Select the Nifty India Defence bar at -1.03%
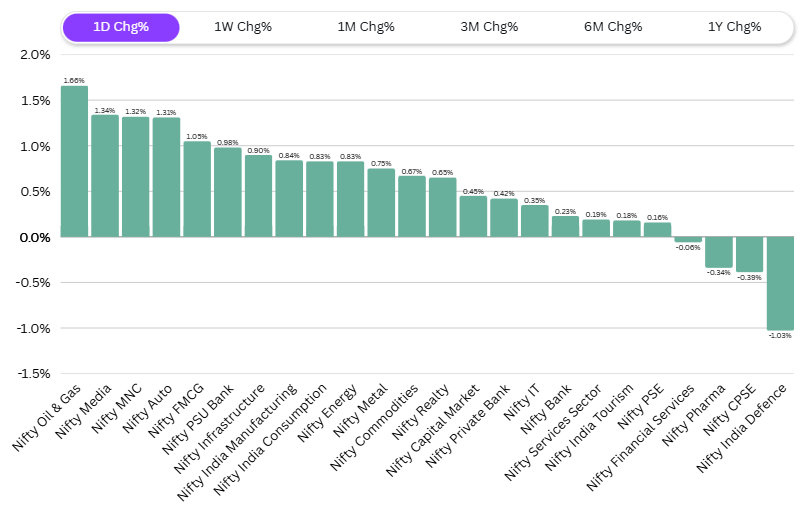 point(780,283)
